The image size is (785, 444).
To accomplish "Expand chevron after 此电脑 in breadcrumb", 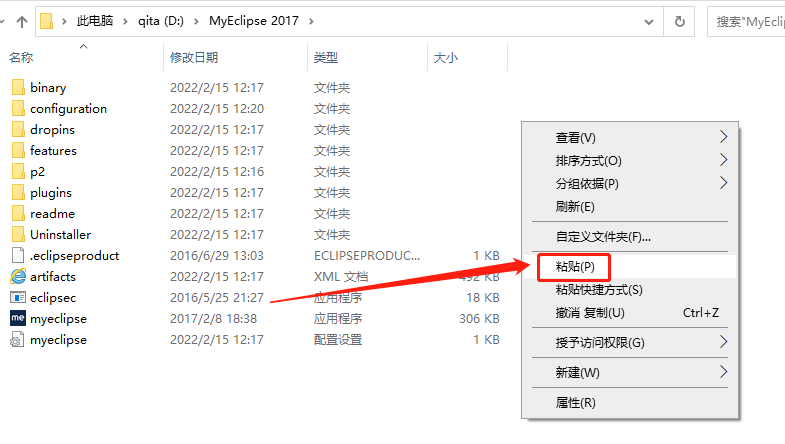I will [125, 22].
